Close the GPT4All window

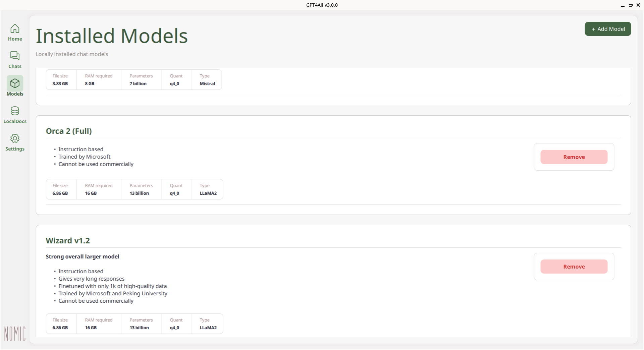(638, 5)
